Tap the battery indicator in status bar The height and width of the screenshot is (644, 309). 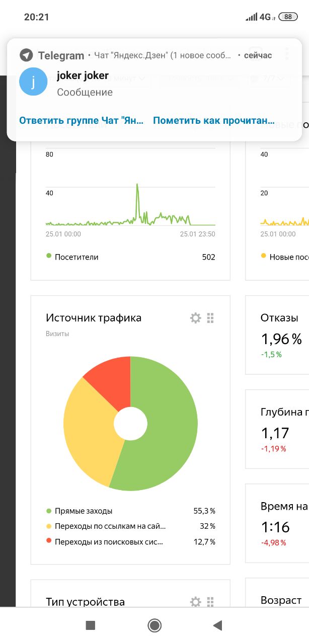pos(287,17)
